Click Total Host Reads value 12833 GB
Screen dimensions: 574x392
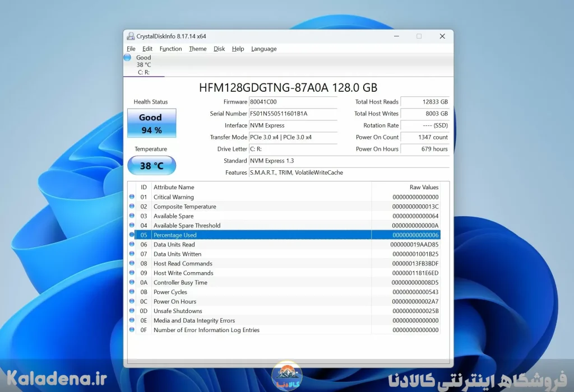425,102
